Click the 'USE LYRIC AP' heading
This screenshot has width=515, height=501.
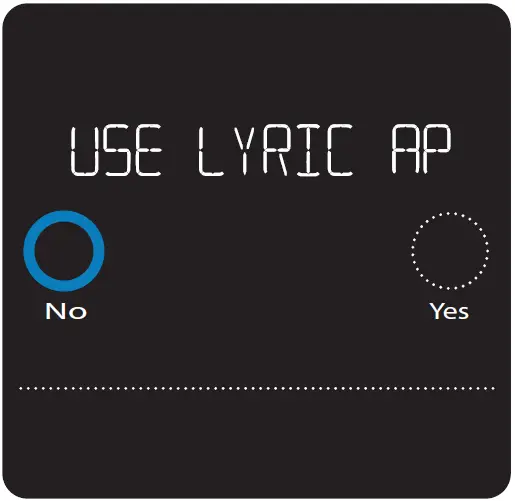(x=261, y=150)
